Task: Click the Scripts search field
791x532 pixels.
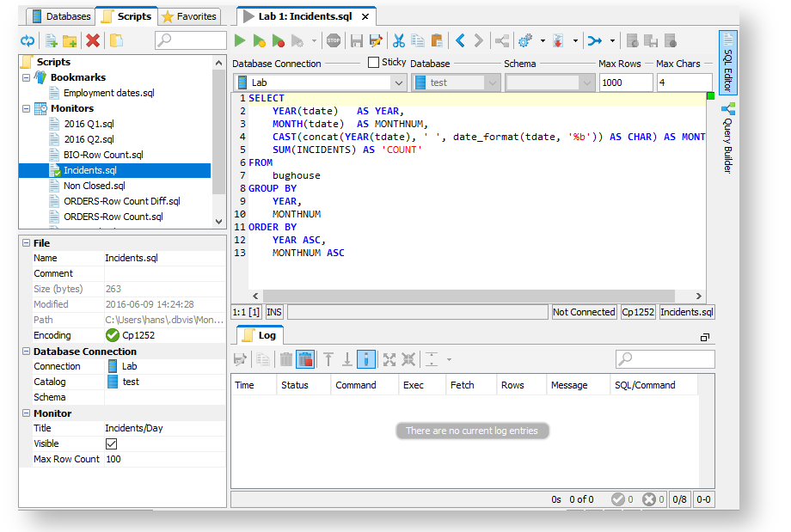Action: pyautogui.click(x=190, y=40)
